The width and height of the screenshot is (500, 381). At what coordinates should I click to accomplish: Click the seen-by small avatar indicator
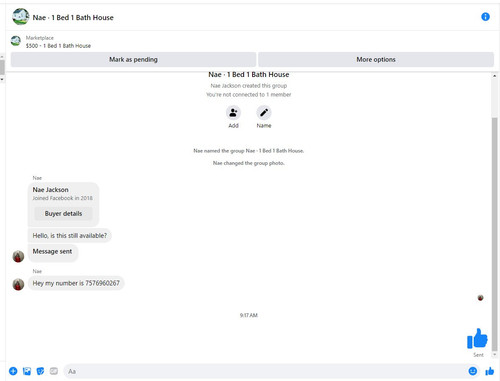point(480,298)
